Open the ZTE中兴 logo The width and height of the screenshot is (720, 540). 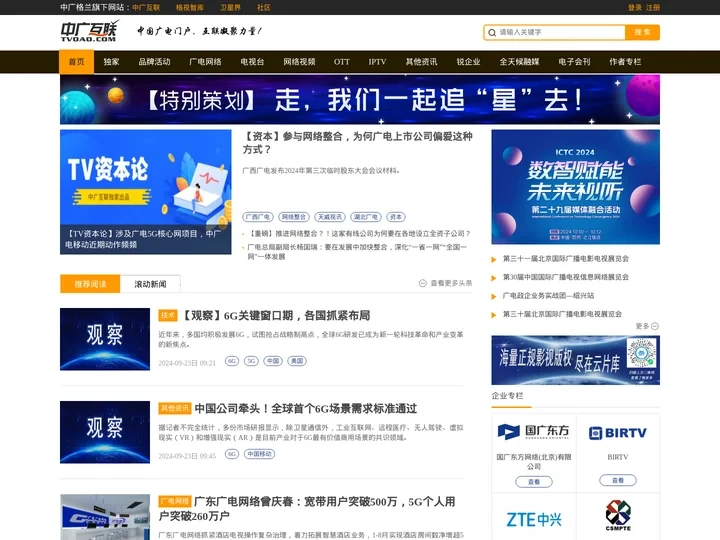534,520
